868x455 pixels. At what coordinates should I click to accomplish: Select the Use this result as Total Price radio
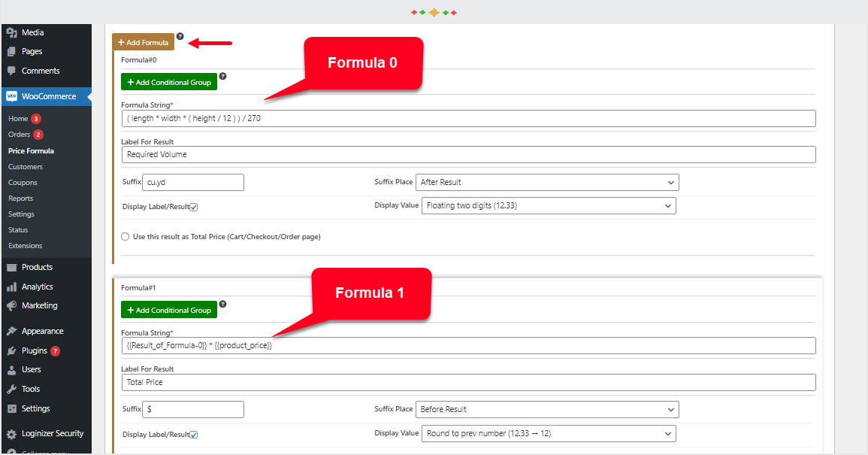[125, 237]
